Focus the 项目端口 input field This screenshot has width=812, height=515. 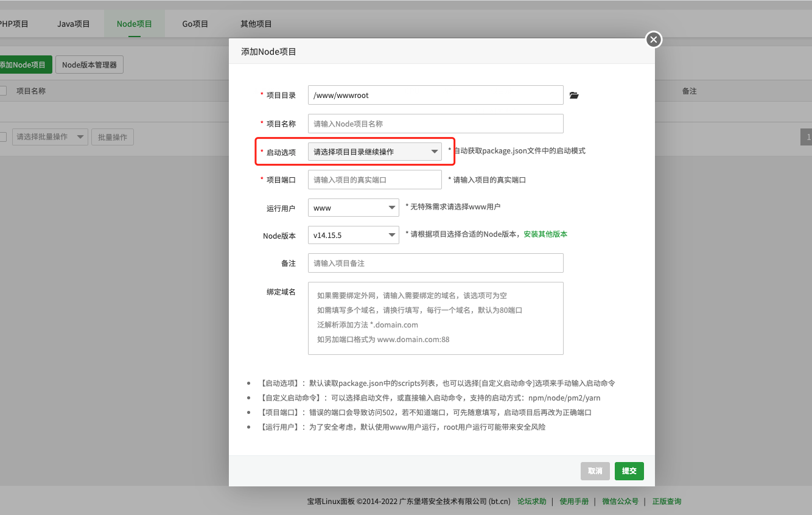point(375,180)
